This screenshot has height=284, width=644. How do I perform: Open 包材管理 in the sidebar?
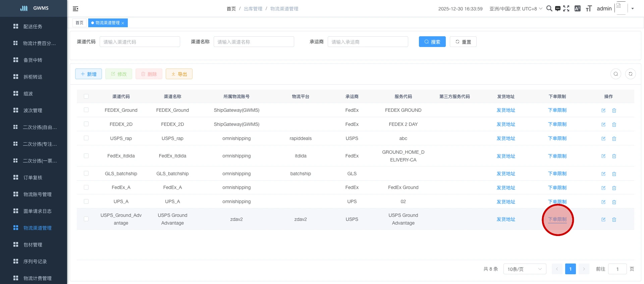coord(33,245)
